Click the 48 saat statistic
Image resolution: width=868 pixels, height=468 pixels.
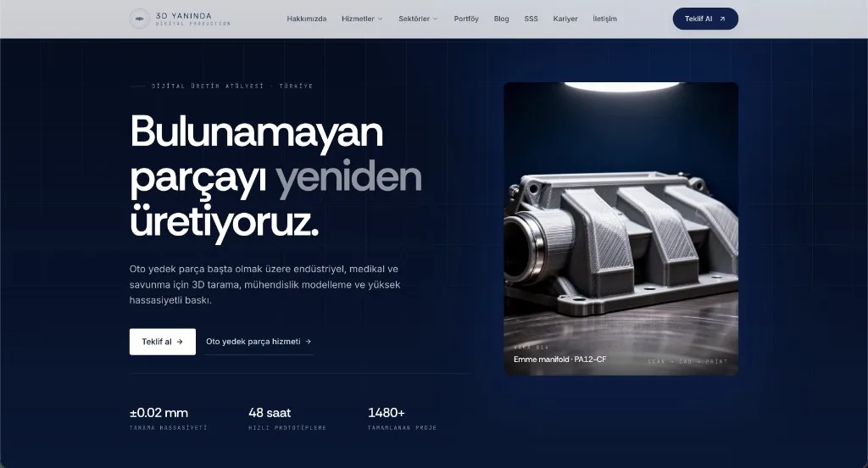click(270, 413)
